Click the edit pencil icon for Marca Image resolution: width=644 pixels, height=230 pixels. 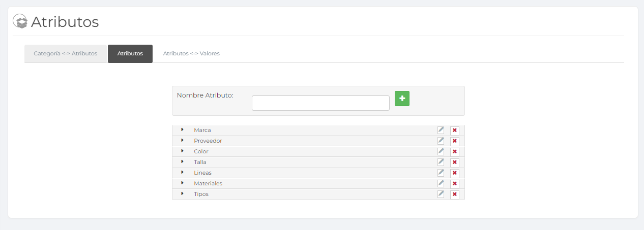[x=441, y=130]
